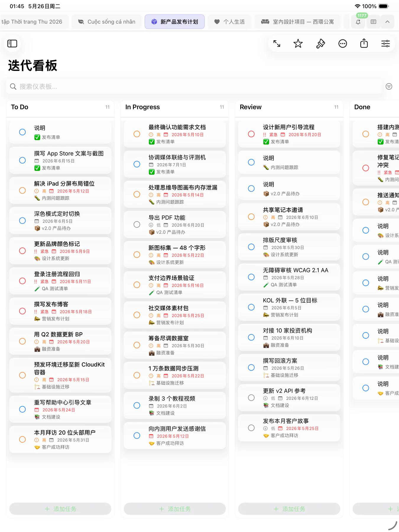Open the 个人生活 tab

tap(229, 22)
